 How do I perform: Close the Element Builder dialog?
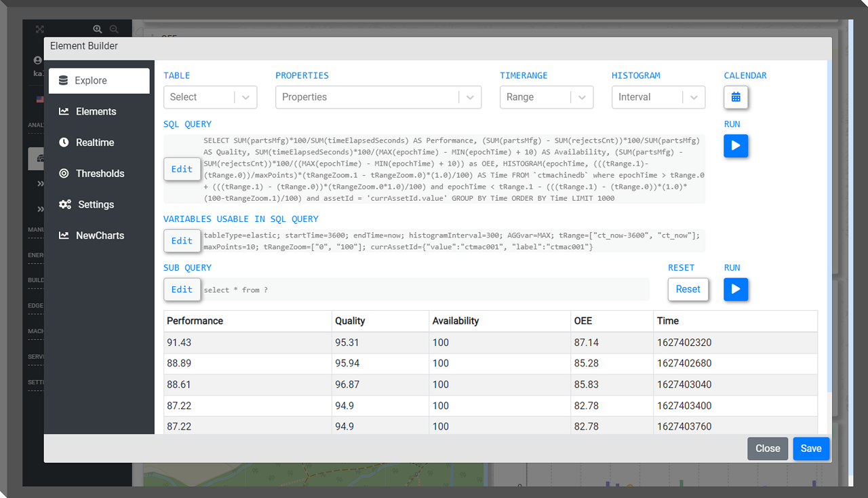click(x=768, y=448)
